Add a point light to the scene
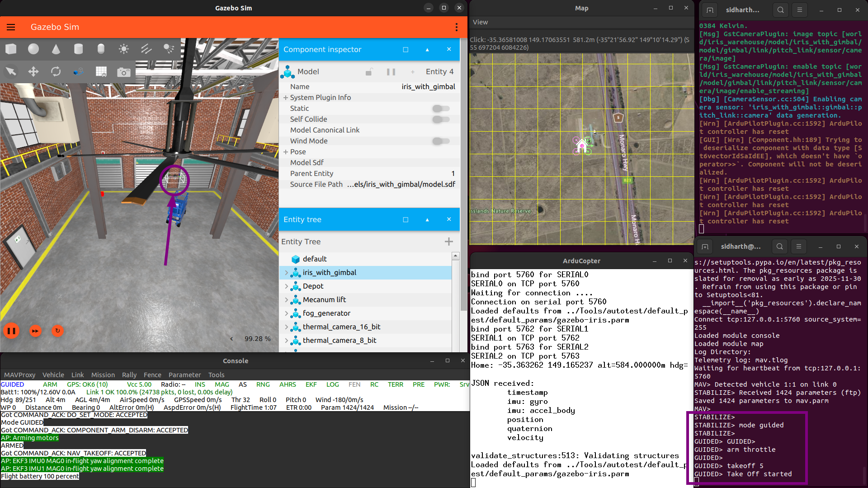868x488 pixels. click(123, 49)
